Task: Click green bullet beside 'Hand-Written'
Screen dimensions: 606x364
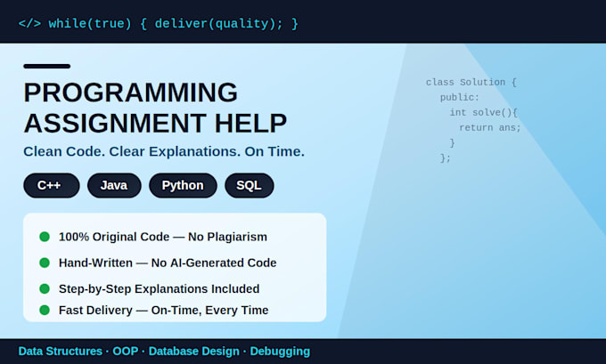Action: click(45, 263)
